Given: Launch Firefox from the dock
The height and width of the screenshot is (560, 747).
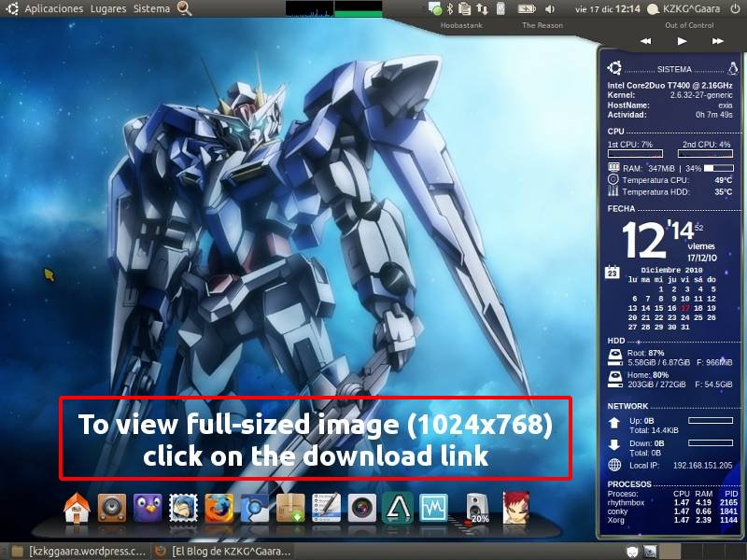Looking at the screenshot, I should 219,508.
